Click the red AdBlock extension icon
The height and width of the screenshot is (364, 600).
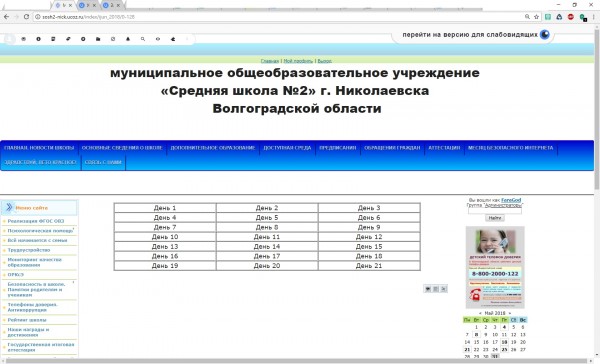[x=571, y=17]
